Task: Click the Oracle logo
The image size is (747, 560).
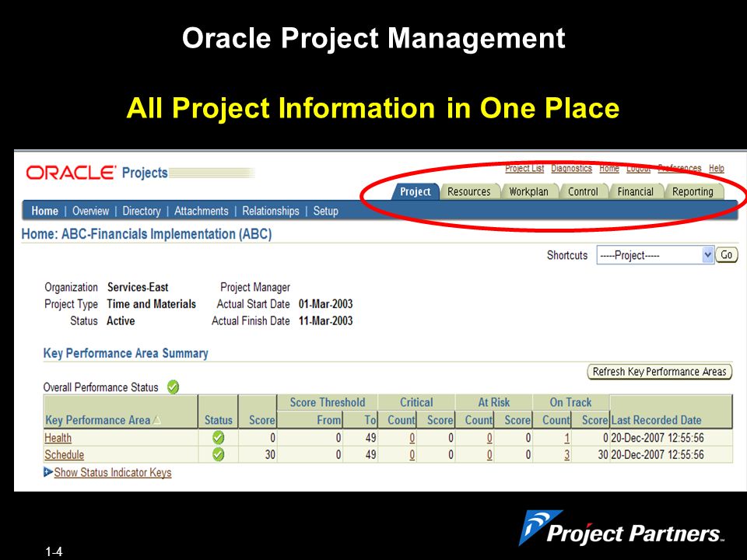Action: 71,173
